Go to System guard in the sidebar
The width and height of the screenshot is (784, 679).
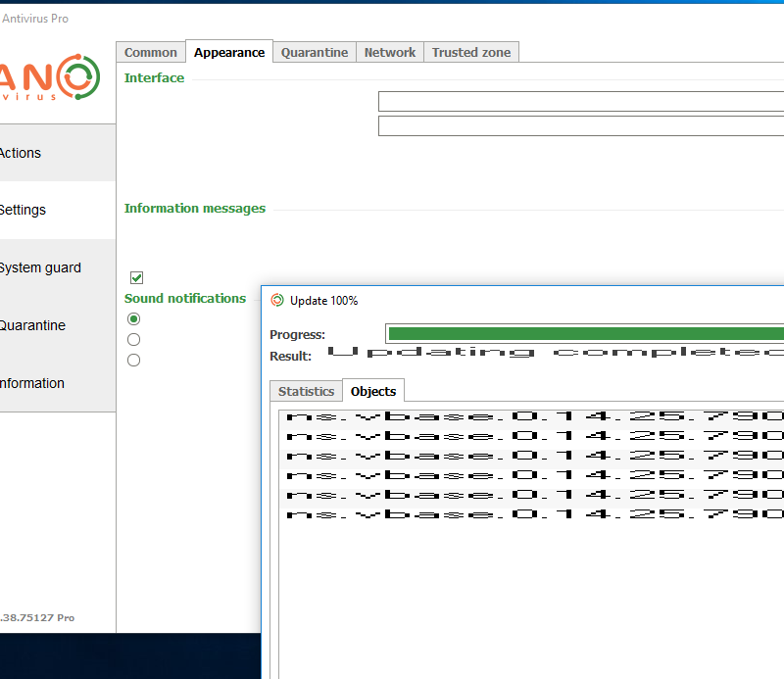pos(40,267)
